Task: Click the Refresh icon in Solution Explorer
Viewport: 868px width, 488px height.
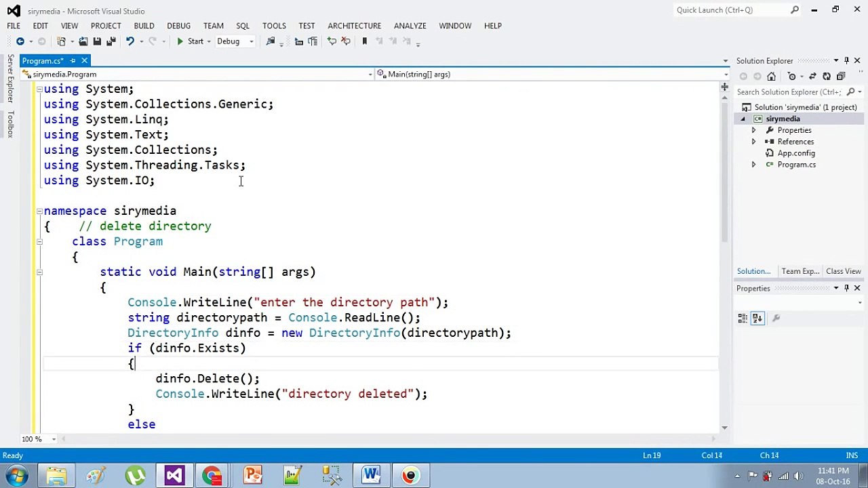Action: pos(827,77)
